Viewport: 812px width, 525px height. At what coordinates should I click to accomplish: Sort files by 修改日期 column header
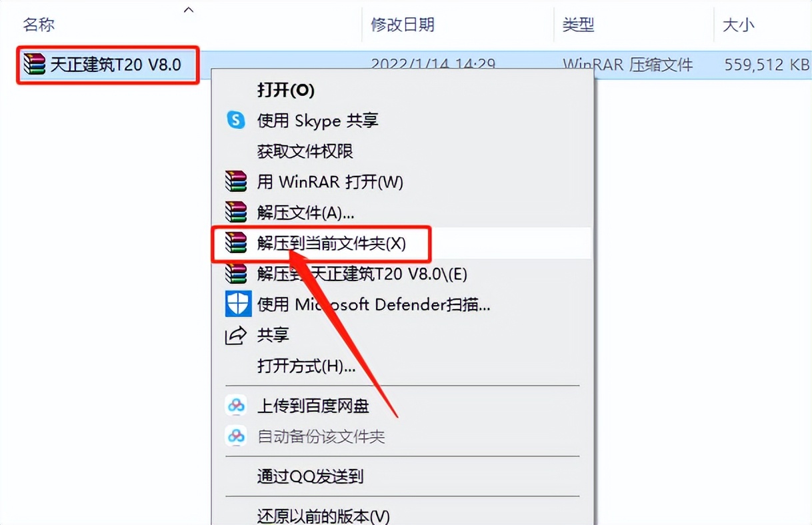(x=403, y=25)
